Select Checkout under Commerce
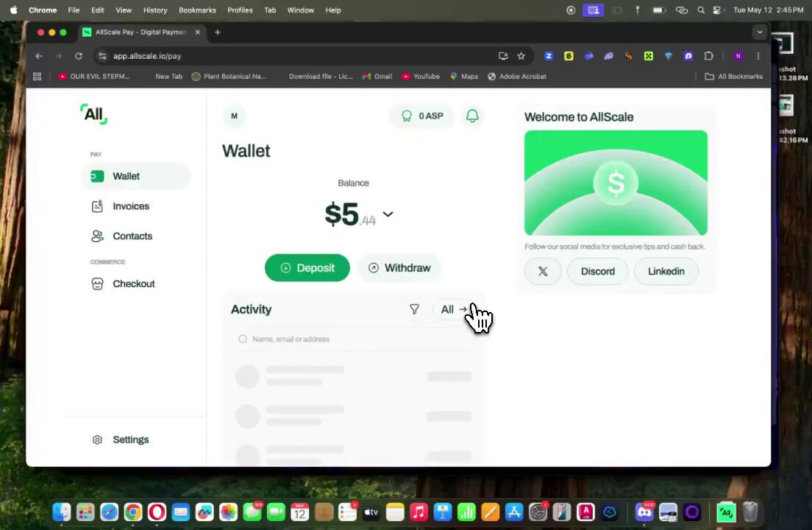The width and height of the screenshot is (812, 530). tap(123, 284)
